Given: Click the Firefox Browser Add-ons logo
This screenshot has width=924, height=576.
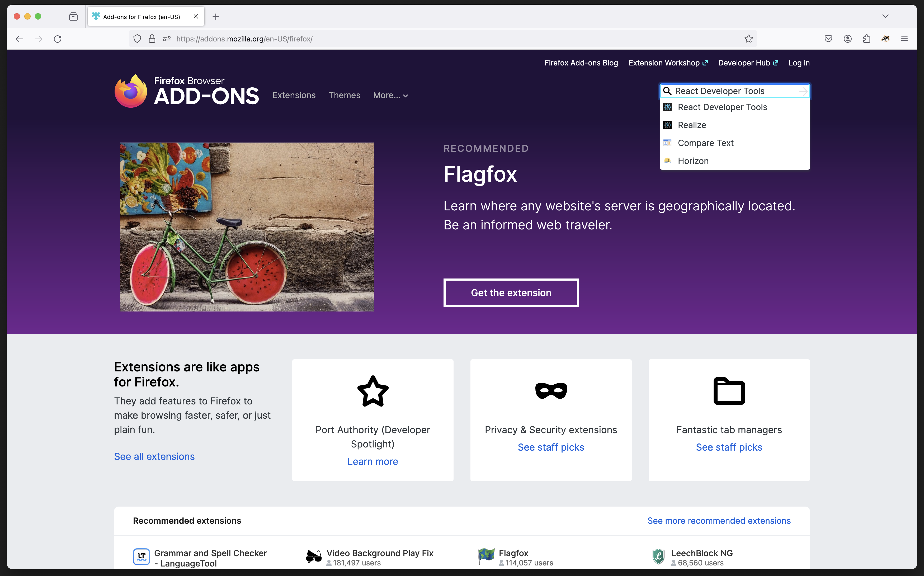Looking at the screenshot, I should click(x=187, y=91).
